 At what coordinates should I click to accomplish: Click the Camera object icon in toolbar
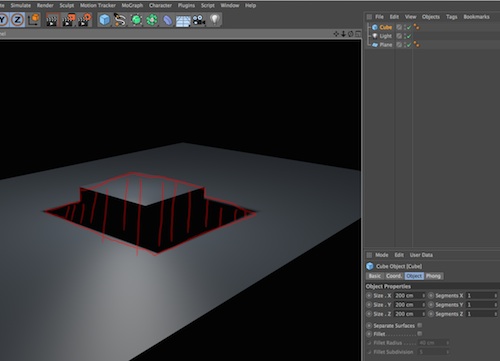click(x=199, y=20)
